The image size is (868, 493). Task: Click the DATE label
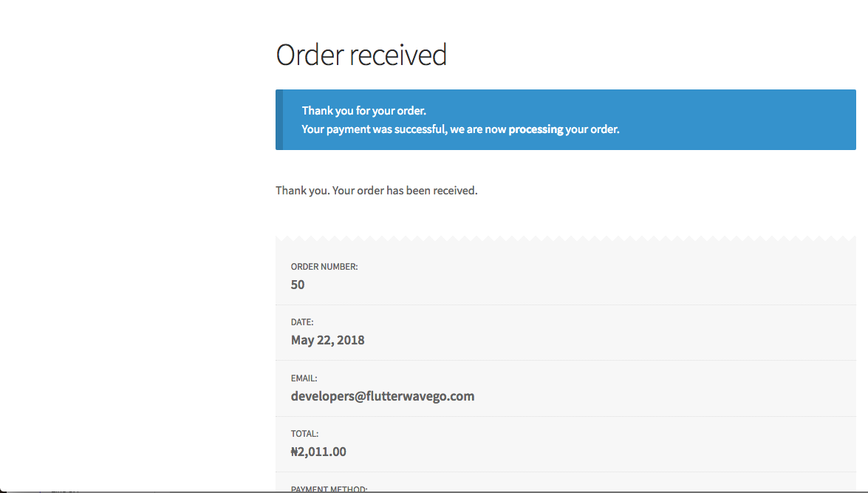302,322
